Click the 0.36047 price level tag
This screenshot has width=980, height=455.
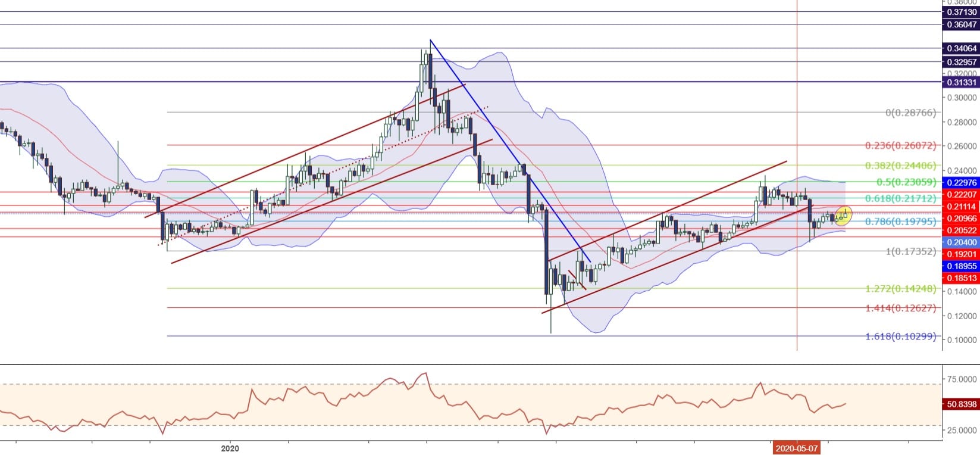pyautogui.click(x=961, y=24)
